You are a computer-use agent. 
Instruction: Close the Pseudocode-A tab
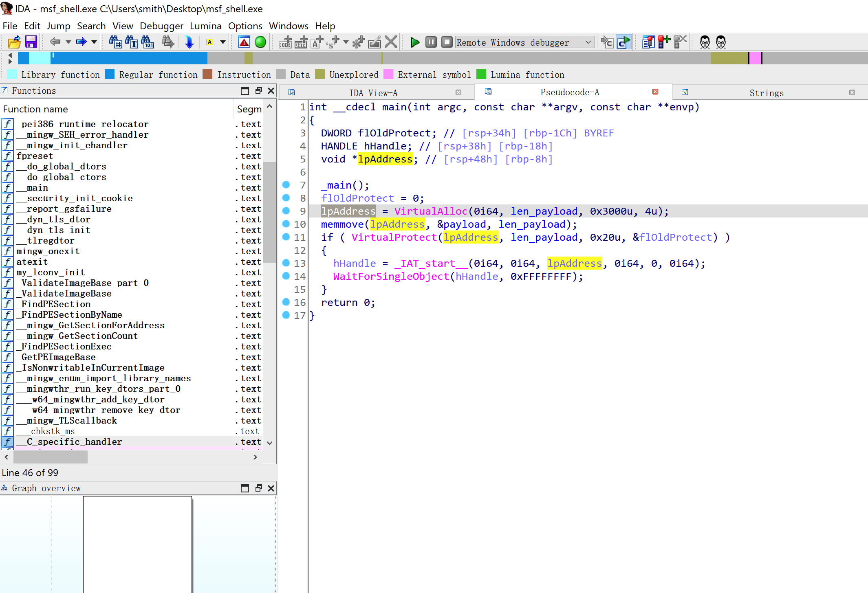pyautogui.click(x=655, y=92)
